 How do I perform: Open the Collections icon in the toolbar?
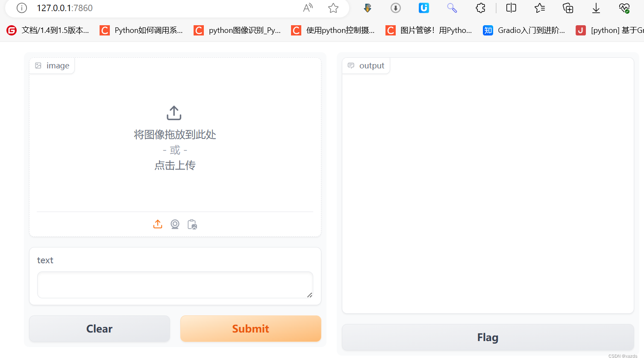pos(568,8)
